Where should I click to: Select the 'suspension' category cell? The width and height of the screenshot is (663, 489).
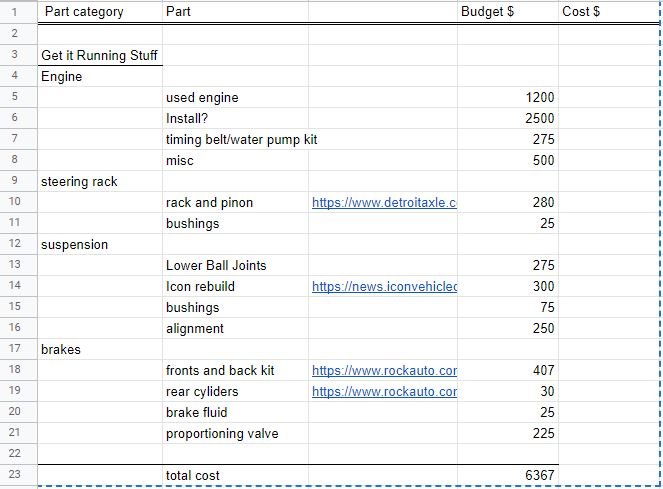pos(100,244)
